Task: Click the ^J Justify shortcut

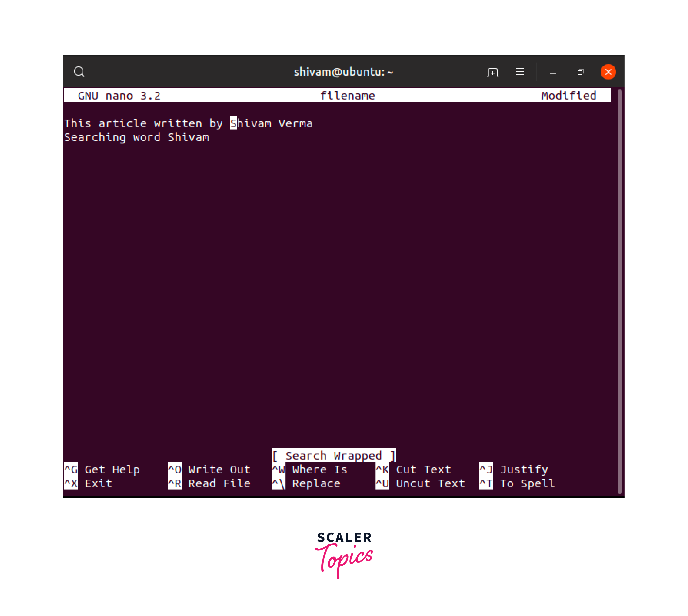Action: 514,469
